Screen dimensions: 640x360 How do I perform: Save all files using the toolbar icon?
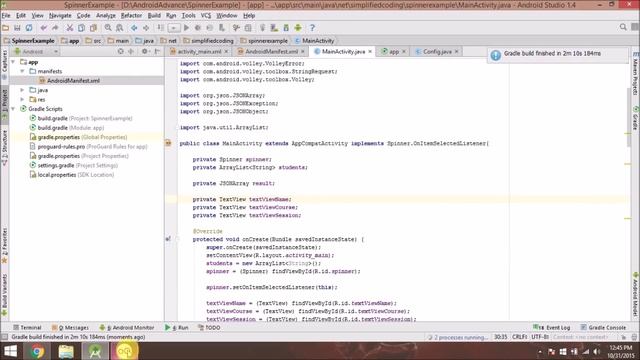point(17,28)
